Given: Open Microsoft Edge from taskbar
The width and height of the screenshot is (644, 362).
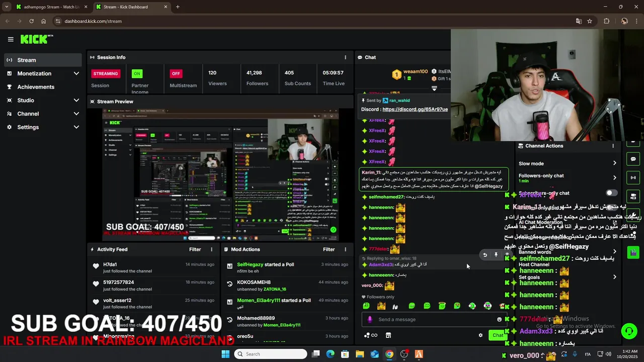Looking at the screenshot, I should click(x=330, y=354).
